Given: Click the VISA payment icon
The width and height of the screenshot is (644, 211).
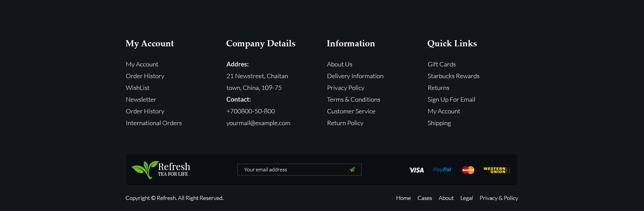Looking at the screenshot, I should coord(416,170).
